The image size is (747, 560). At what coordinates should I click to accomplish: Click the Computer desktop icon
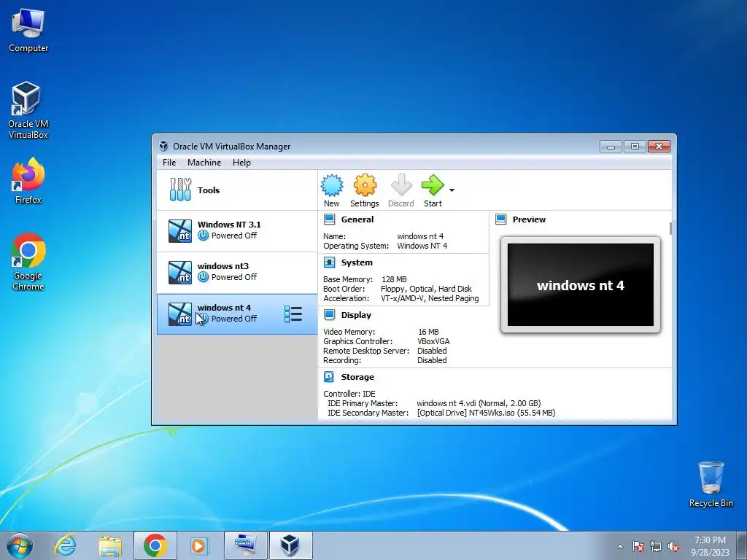28,30
